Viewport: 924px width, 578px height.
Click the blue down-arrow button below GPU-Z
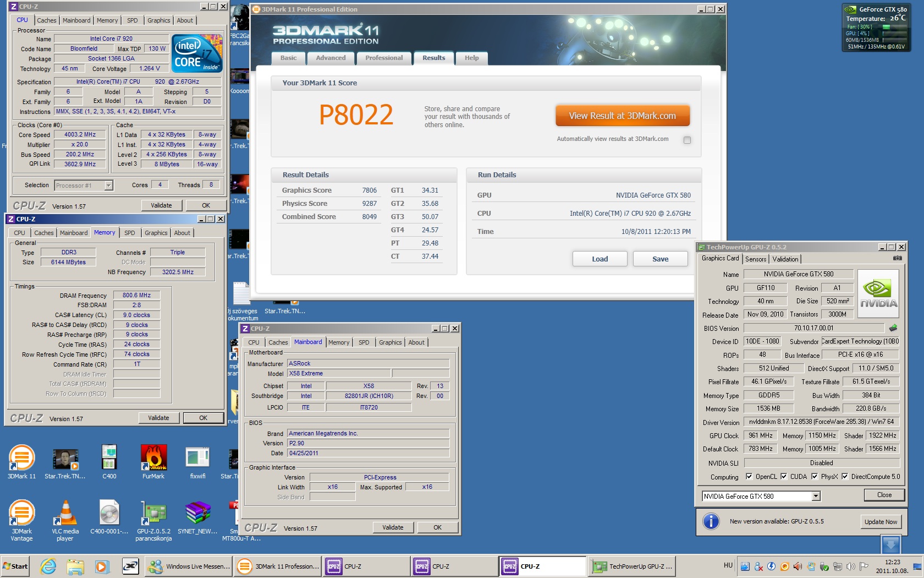point(890,544)
